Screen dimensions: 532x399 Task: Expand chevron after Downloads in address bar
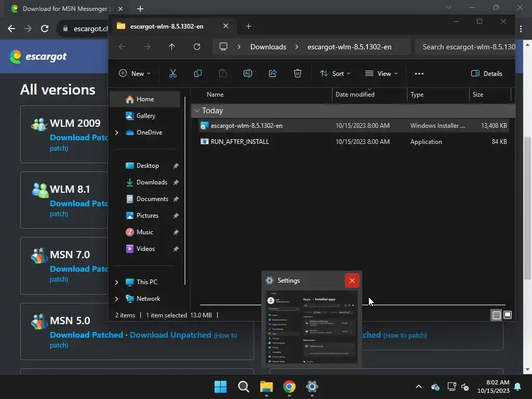297,47
